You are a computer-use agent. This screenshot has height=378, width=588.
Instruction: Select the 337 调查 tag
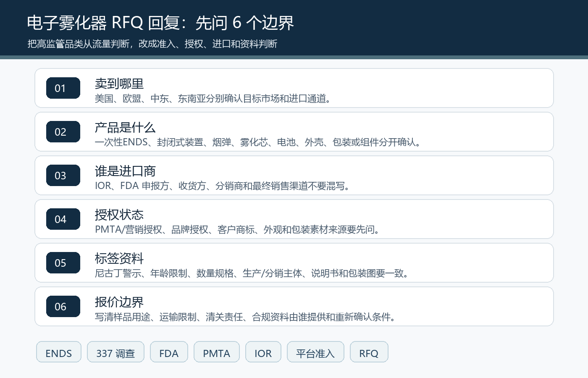coord(115,352)
